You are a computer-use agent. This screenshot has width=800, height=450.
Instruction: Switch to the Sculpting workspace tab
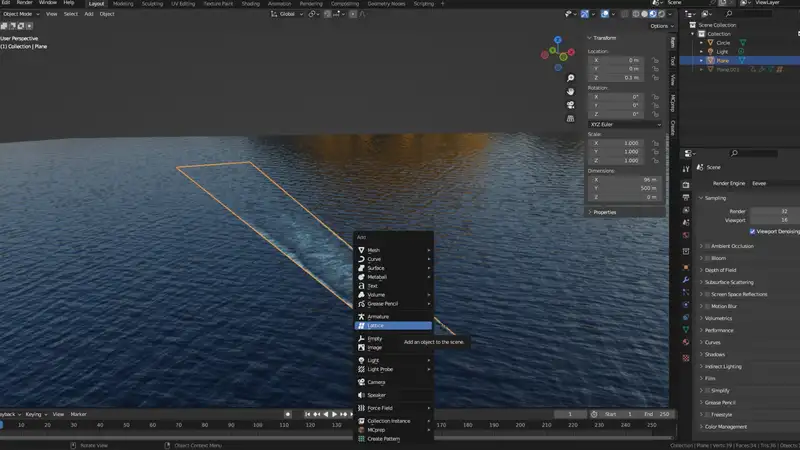[x=153, y=3]
